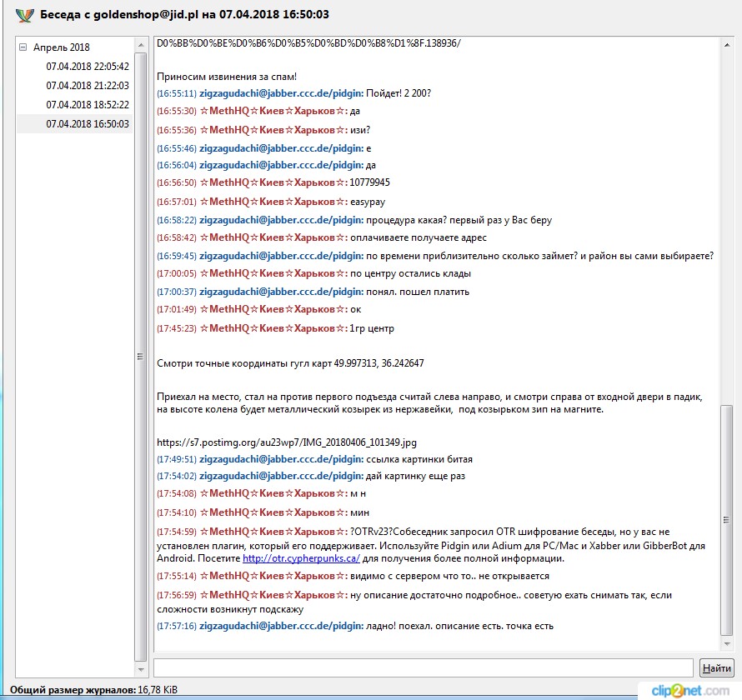Click the message 'изи?' at 16:55:36
This screenshot has width=742, height=700.
click(x=360, y=131)
